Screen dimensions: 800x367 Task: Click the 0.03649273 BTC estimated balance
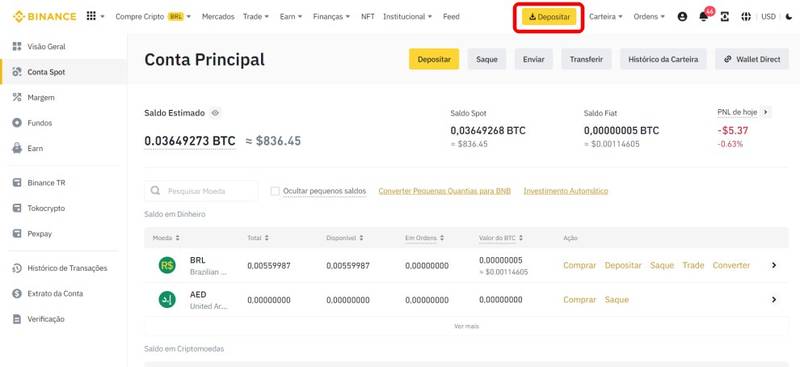pos(190,141)
